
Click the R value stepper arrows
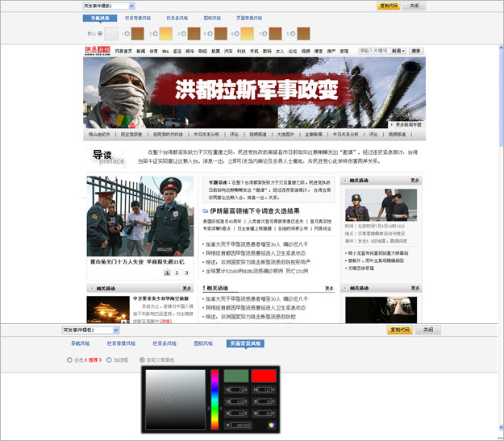tap(246, 390)
